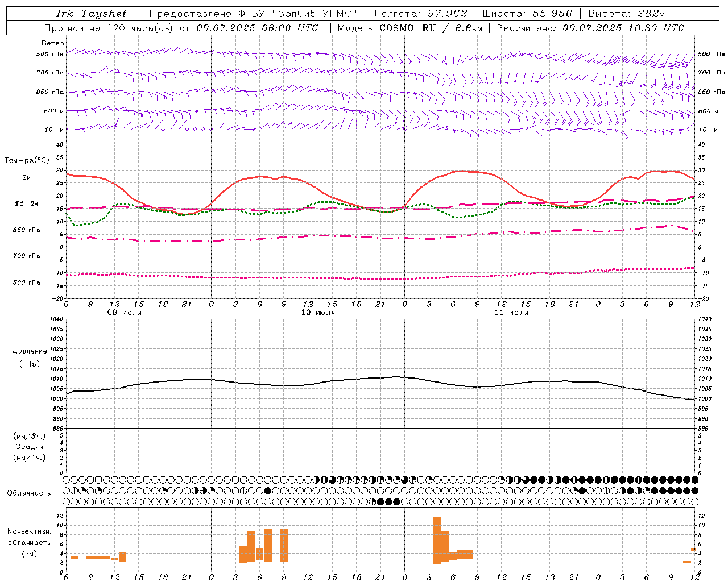Image resolution: width=728 pixels, height=582 pixels.
Task: Click the 500 гПа temperature legend entry
Action: pyautogui.click(x=27, y=282)
